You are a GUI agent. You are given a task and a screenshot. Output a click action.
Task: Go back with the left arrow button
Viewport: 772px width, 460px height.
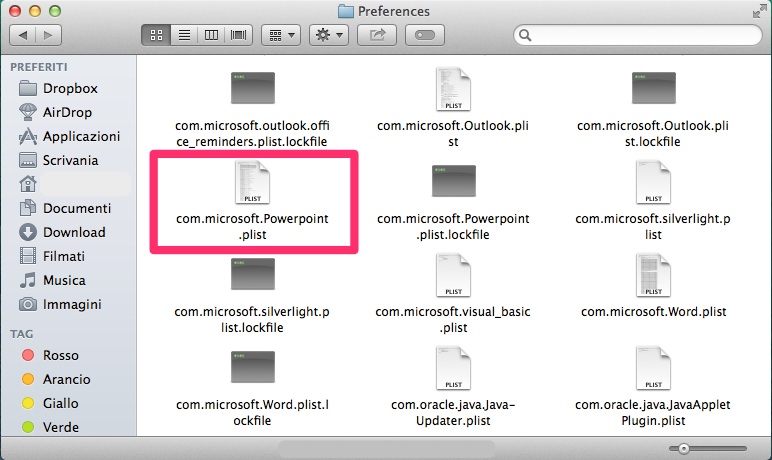[23, 35]
